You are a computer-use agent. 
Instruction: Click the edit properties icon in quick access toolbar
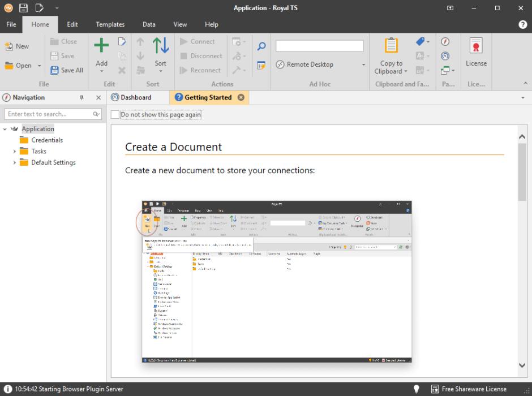[40, 8]
